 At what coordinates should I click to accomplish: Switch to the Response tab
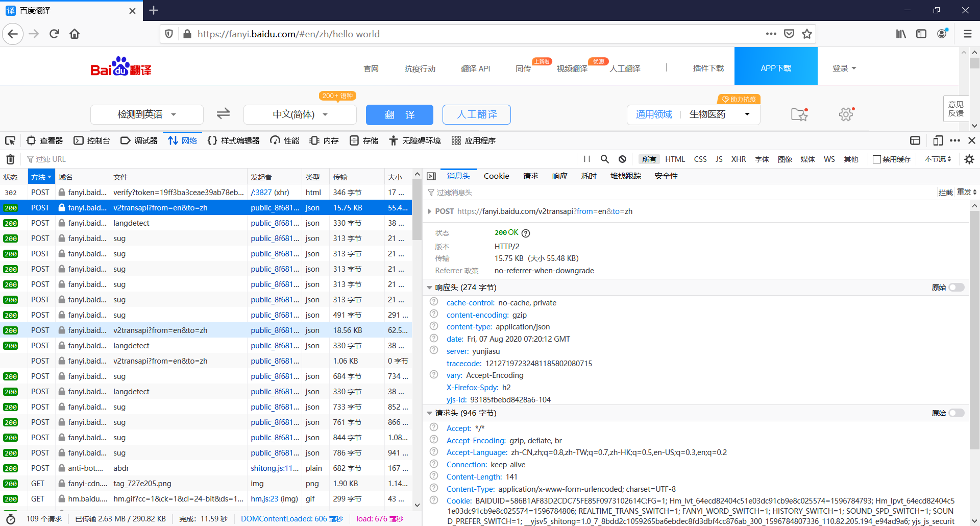pos(560,176)
